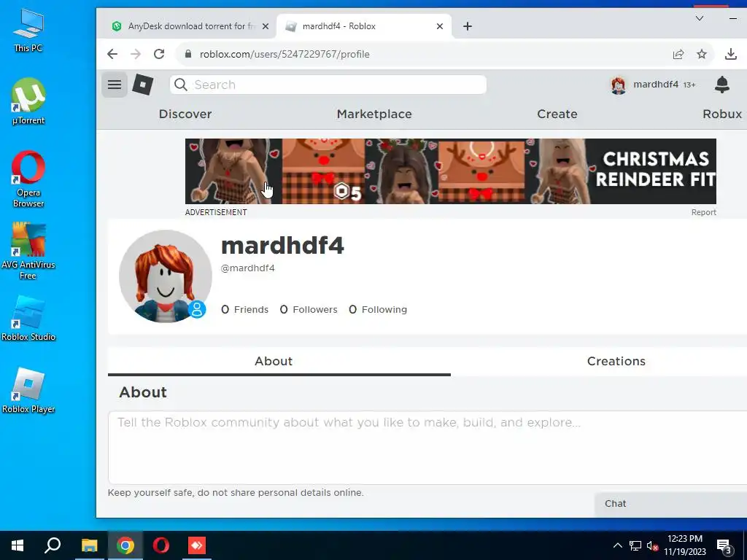The height and width of the screenshot is (560, 747).
Task: Focus the Roblox Search field
Action: click(328, 85)
